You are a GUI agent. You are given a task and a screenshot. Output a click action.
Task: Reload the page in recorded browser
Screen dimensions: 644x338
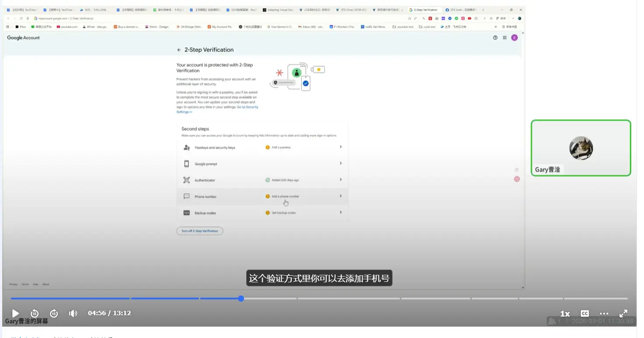[x=21, y=18]
